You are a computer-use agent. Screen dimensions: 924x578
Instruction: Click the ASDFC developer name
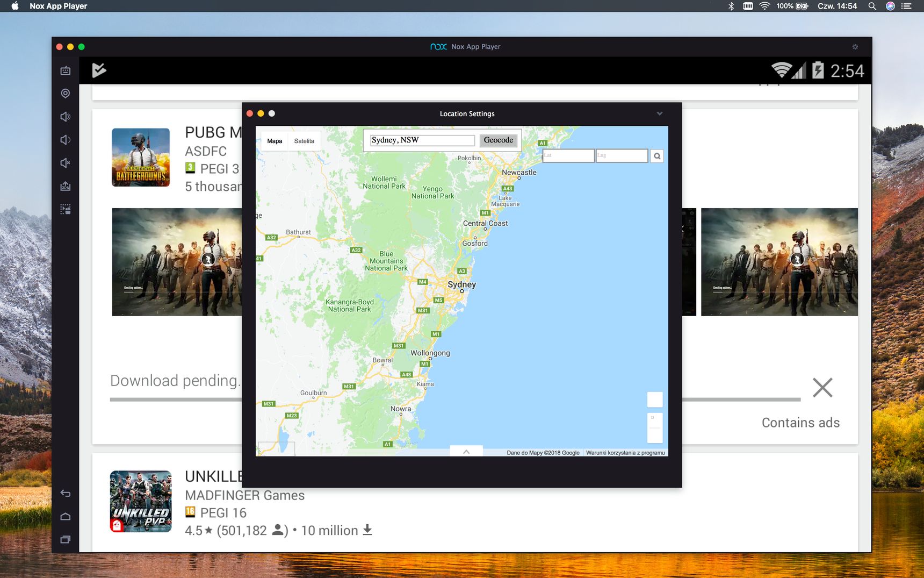point(206,151)
